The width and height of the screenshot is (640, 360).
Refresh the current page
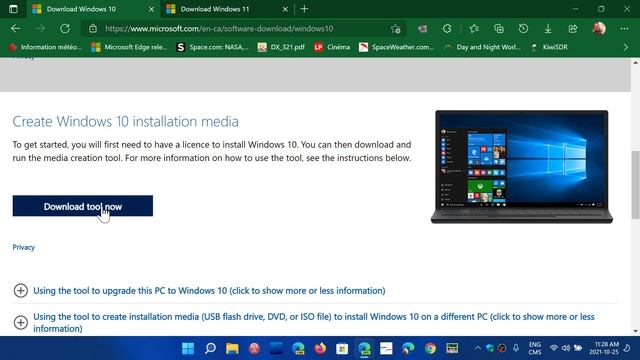pyautogui.click(x=65, y=29)
